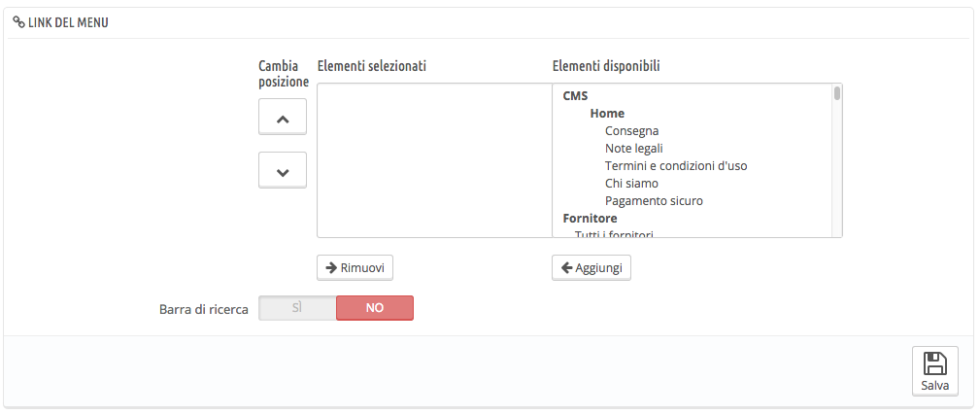
Task: Choose Note legali from the list
Action: click(x=633, y=149)
